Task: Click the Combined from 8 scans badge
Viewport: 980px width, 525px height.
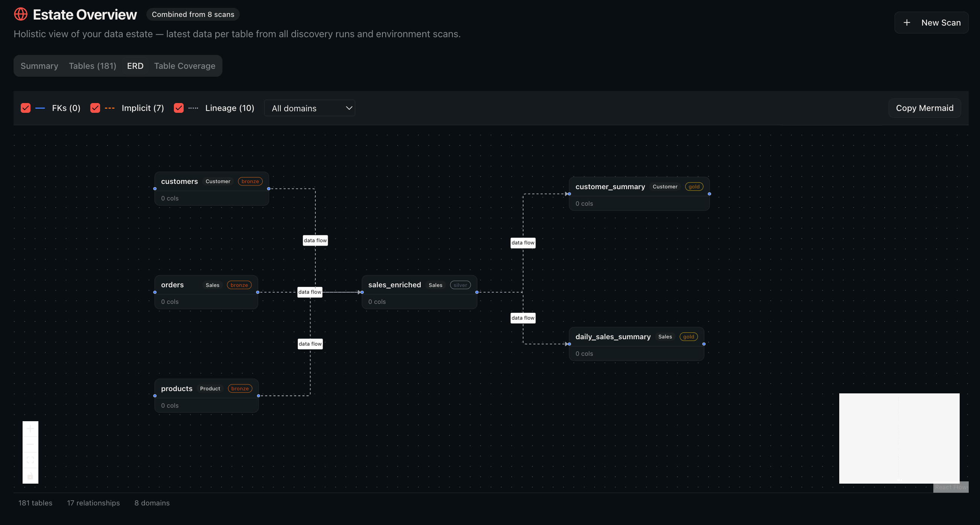Action: coord(193,14)
